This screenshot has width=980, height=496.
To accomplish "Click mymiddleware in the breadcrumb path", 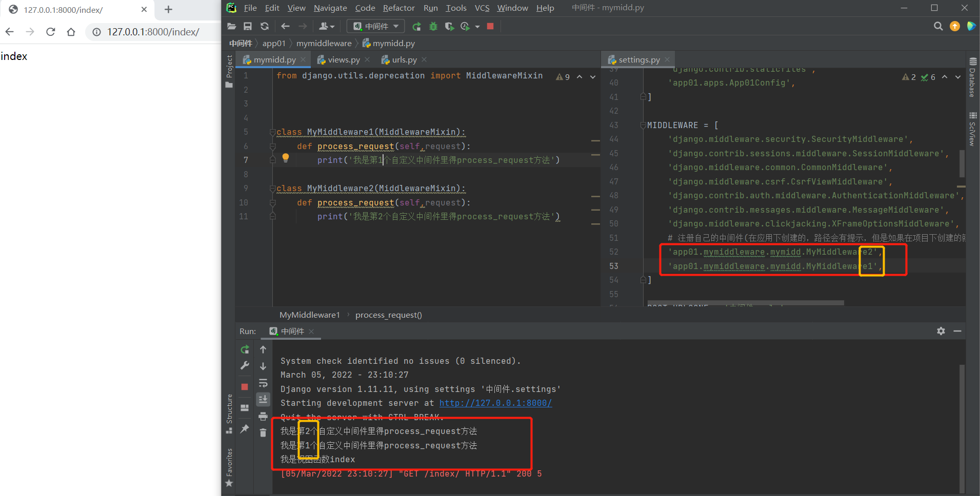I will click(x=324, y=44).
